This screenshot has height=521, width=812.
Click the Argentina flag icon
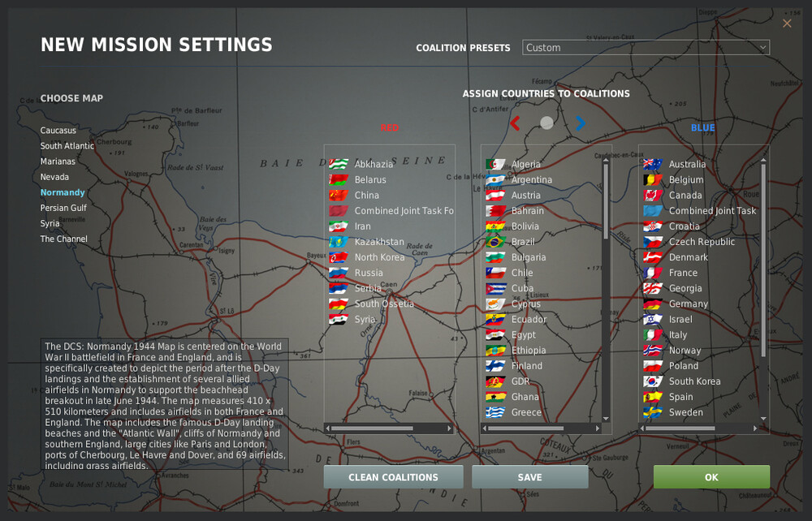pos(495,179)
